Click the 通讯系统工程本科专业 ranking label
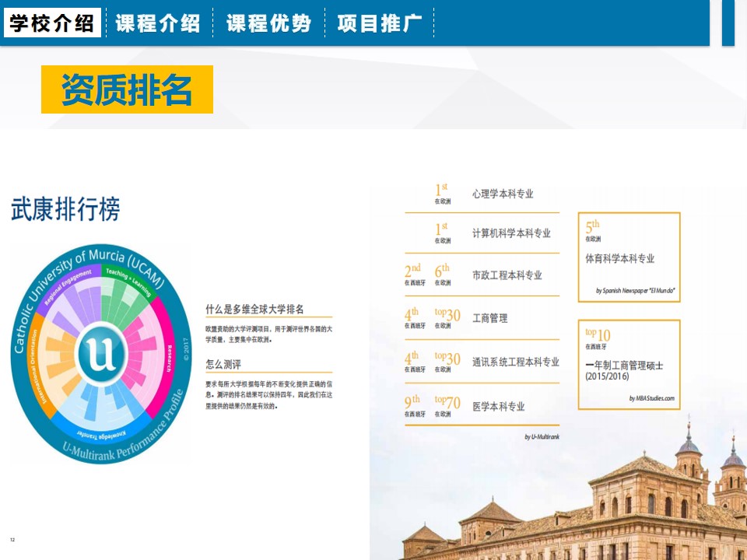This screenshot has height=560, width=747. click(x=515, y=362)
